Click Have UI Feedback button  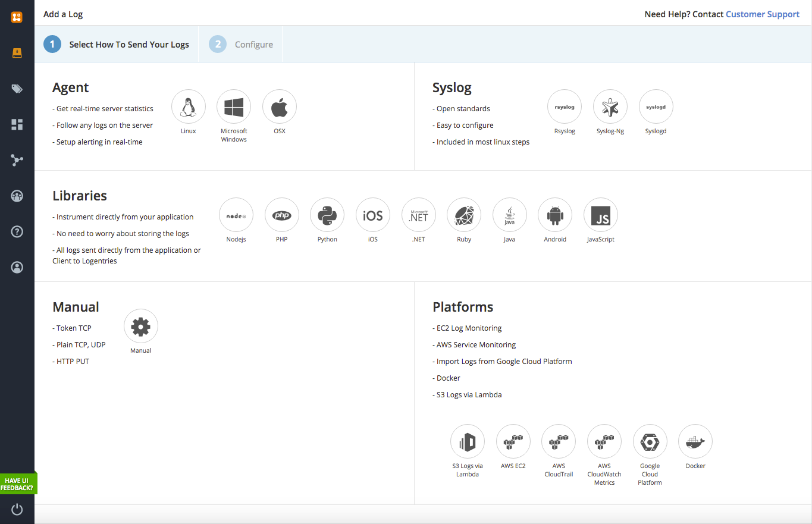point(18,484)
